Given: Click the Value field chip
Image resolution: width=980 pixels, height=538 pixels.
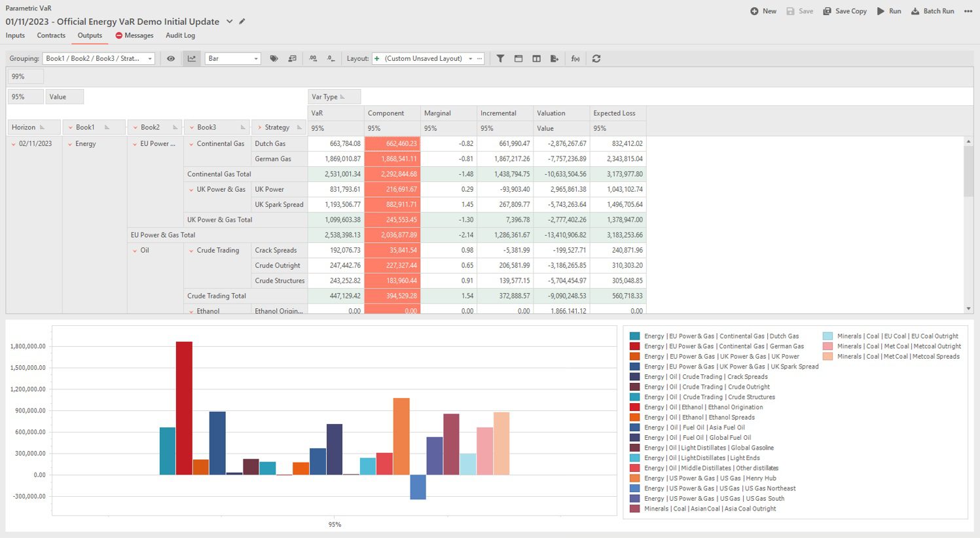Looking at the screenshot, I should click(64, 97).
